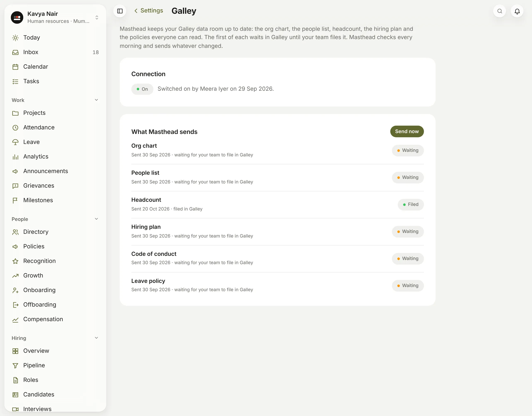This screenshot has height=416, width=532.
Task: Select the Calendar menu item
Action: 55,67
